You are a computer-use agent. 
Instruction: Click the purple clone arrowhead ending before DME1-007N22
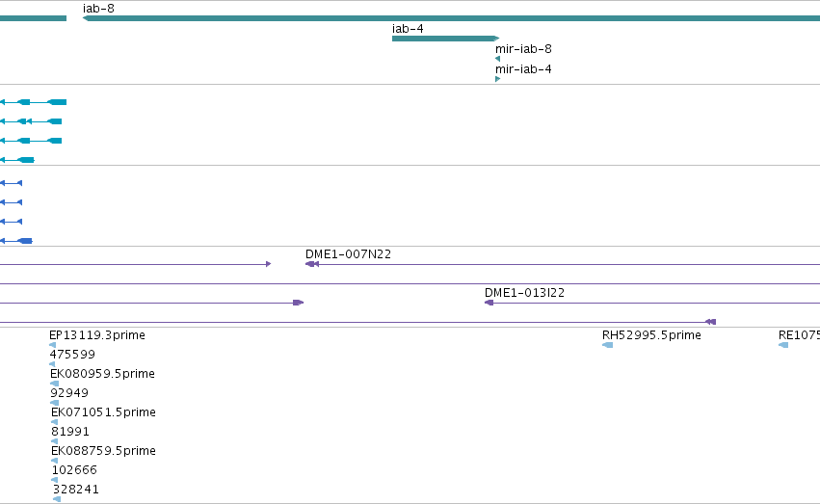(268, 264)
